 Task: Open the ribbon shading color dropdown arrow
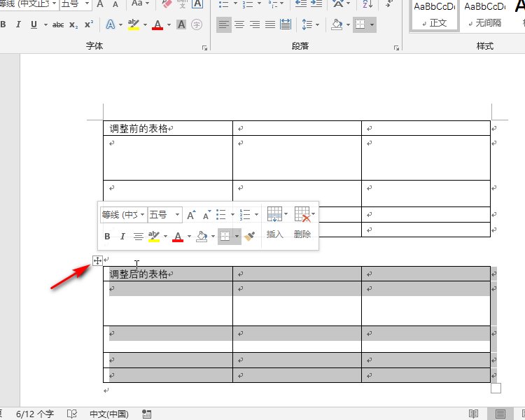[x=348, y=24]
